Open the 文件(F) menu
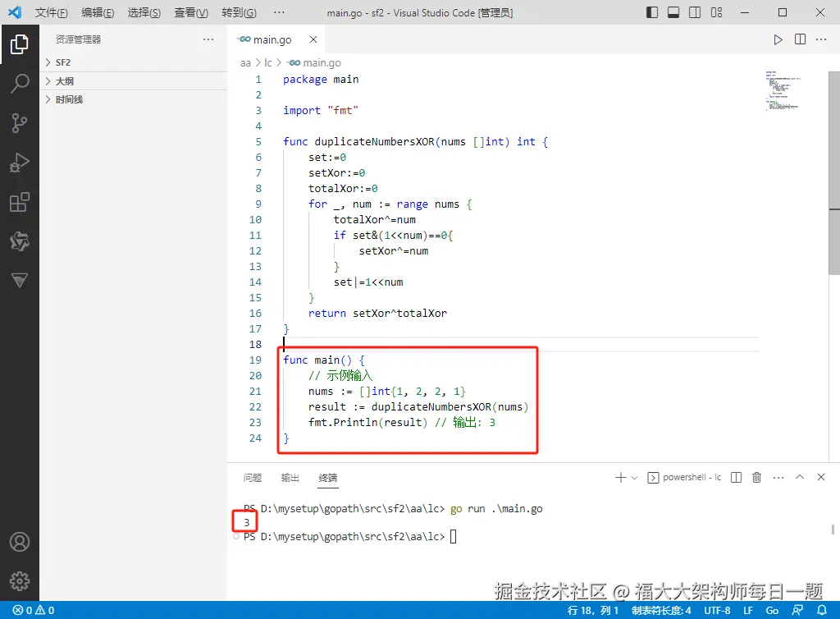 52,13
